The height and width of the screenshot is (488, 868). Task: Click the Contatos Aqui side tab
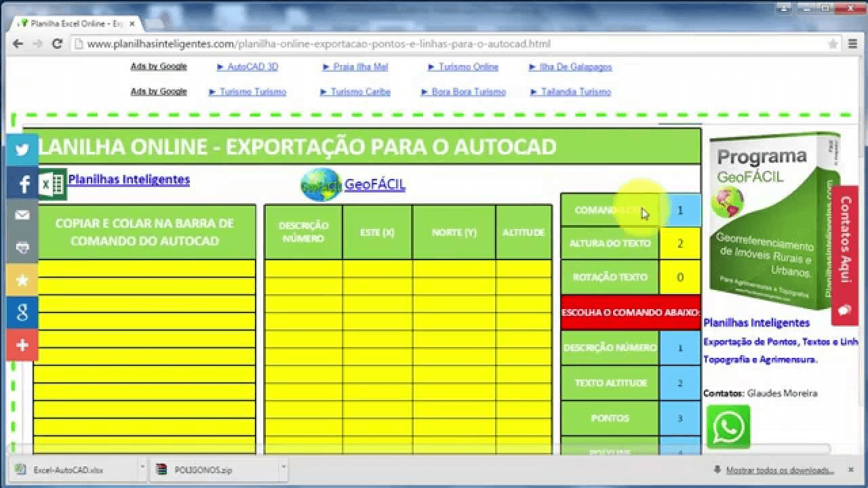click(845, 255)
